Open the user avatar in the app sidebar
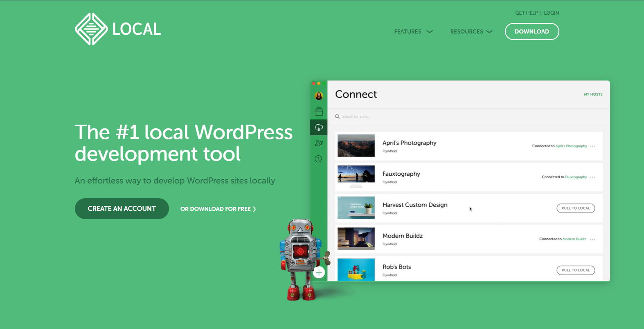The image size is (644, 329). 319,96
